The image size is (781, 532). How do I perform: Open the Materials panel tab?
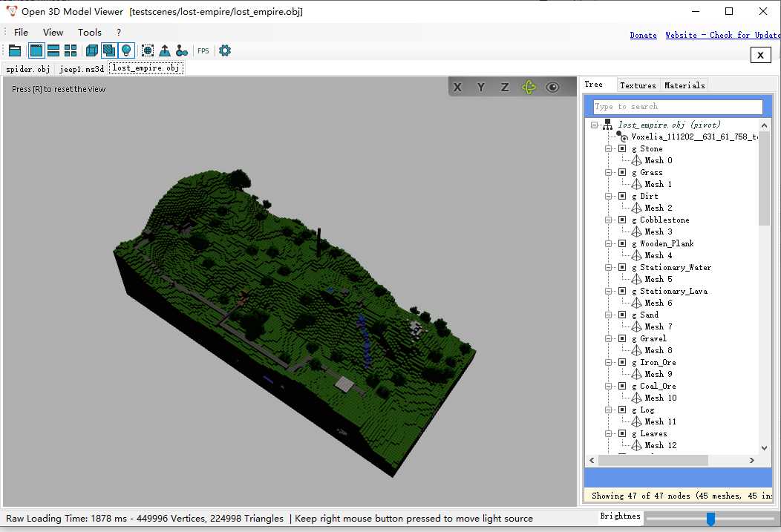pyautogui.click(x=684, y=85)
